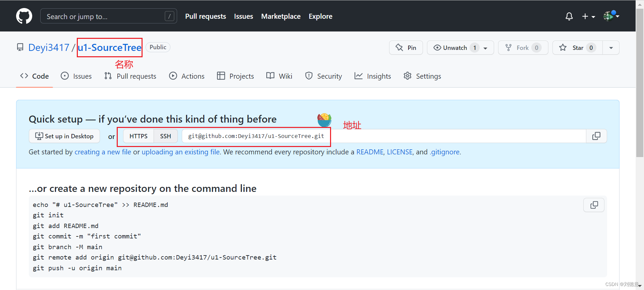Click the Star count badge
Screen dimensions: 644x290
[591, 48]
